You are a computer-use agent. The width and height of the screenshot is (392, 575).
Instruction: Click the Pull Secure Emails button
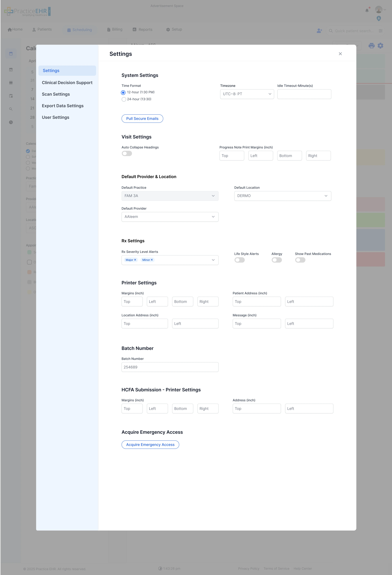tap(142, 119)
